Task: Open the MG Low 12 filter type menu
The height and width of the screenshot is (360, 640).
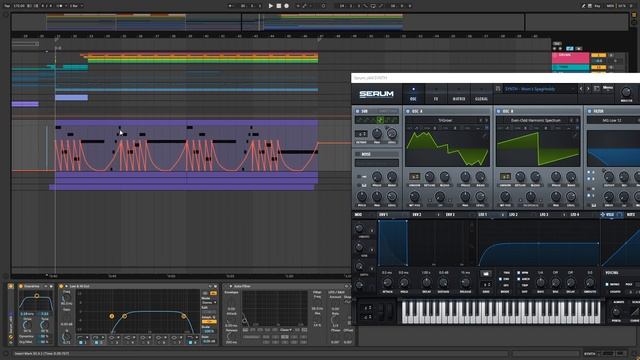Action: [x=612, y=120]
